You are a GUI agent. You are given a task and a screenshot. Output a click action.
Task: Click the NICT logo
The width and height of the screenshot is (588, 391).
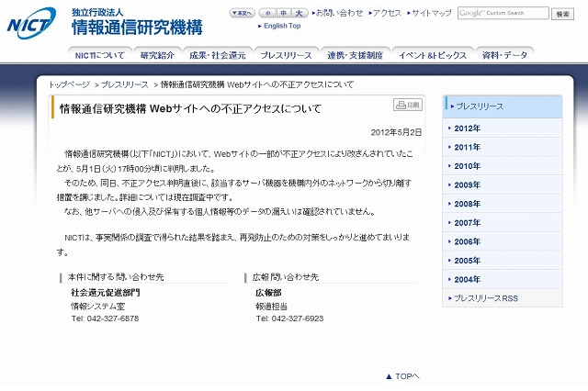pyautogui.click(x=31, y=23)
